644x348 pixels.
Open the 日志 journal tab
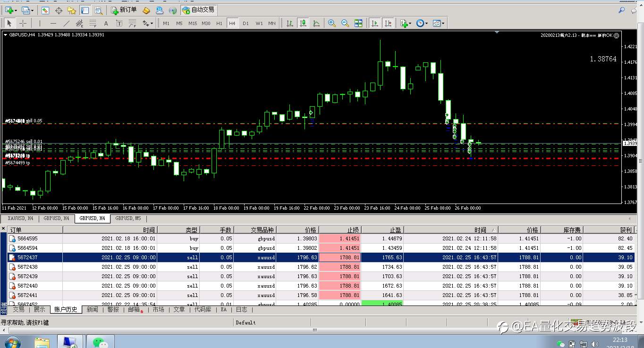(241, 310)
